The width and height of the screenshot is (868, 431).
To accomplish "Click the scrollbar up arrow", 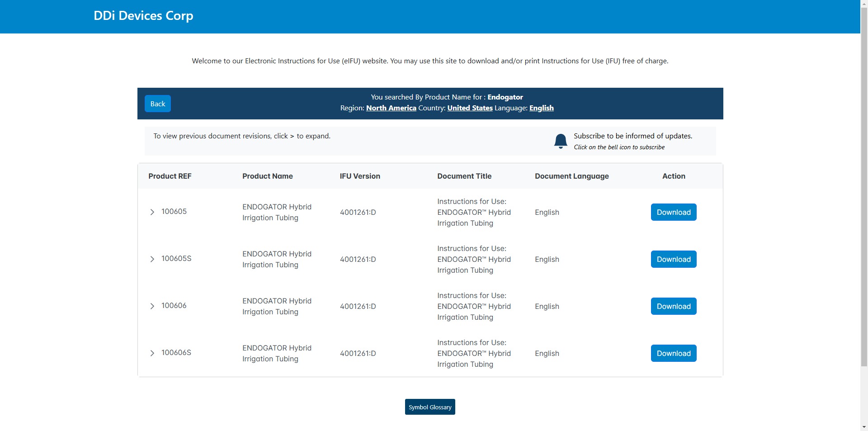I will coord(864,3).
